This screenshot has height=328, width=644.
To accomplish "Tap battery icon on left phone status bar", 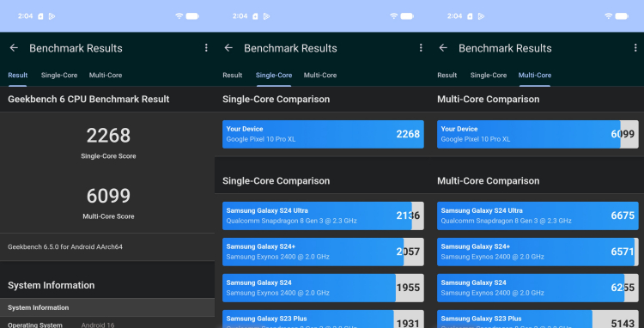I will (x=192, y=16).
